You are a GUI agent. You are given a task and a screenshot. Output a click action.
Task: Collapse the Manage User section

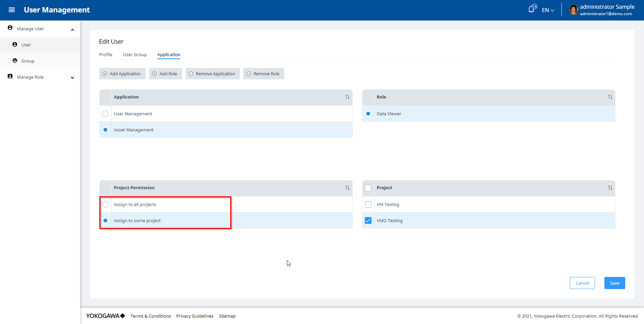(x=72, y=30)
